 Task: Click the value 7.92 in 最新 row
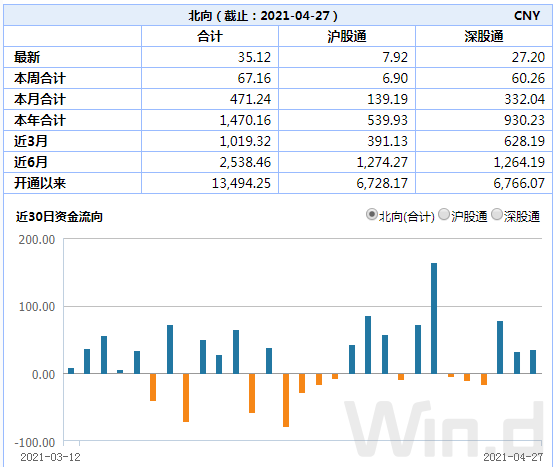tap(395, 57)
